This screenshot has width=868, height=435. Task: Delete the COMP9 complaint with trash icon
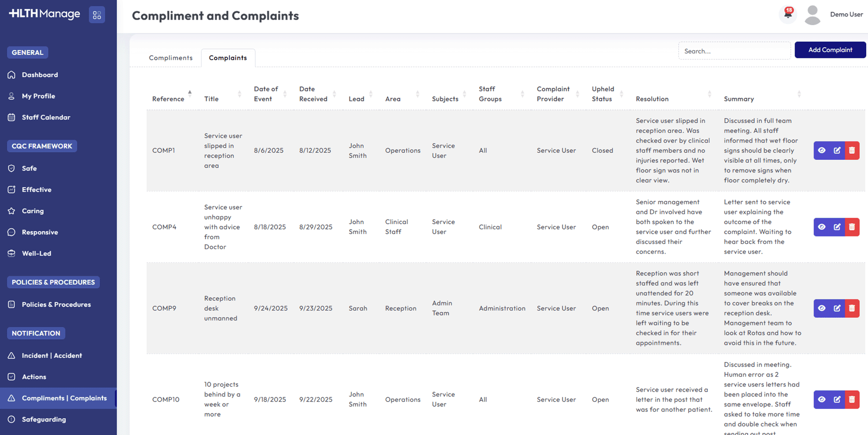pos(852,309)
